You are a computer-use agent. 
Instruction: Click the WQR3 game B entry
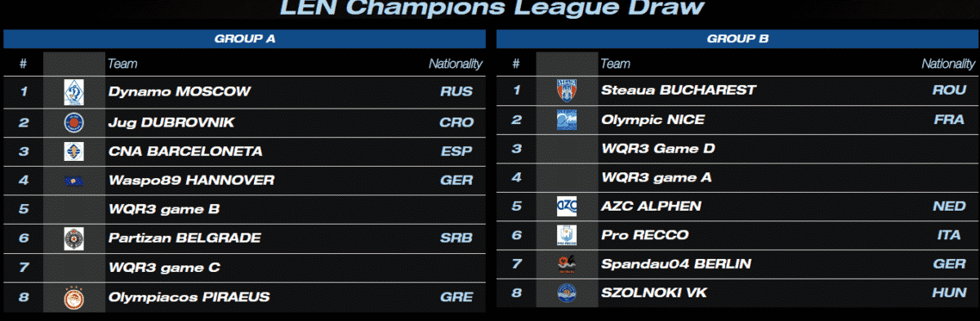(x=164, y=209)
